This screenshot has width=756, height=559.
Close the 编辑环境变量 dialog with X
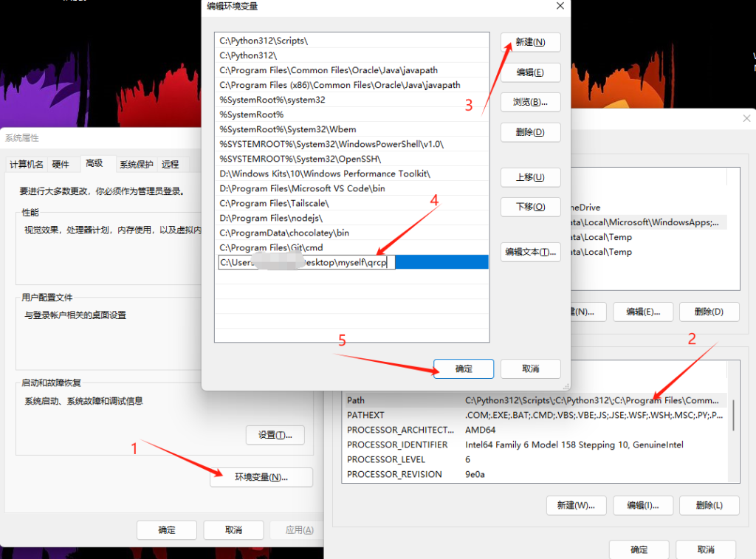click(560, 6)
